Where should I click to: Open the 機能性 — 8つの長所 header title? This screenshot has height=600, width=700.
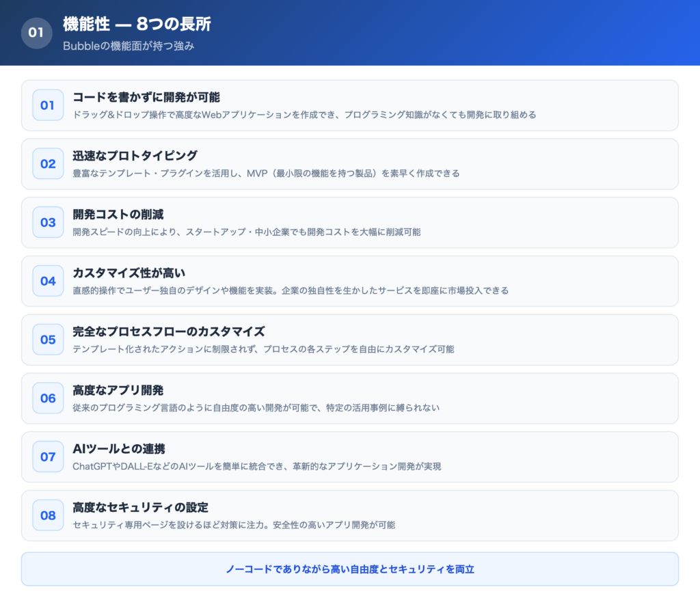click(x=135, y=24)
